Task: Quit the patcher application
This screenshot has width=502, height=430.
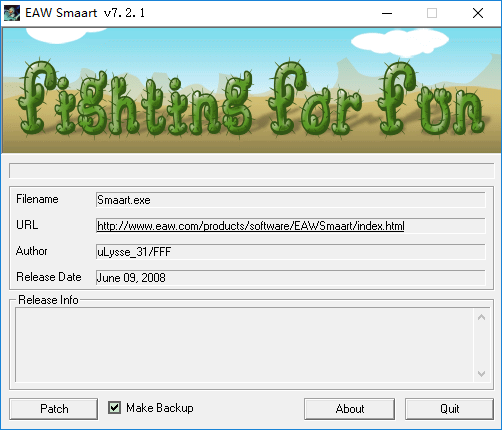Action: [449, 409]
